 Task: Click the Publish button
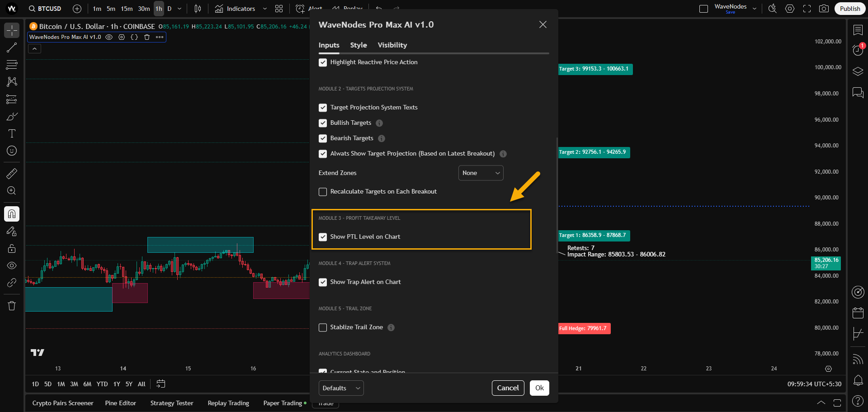click(x=849, y=9)
